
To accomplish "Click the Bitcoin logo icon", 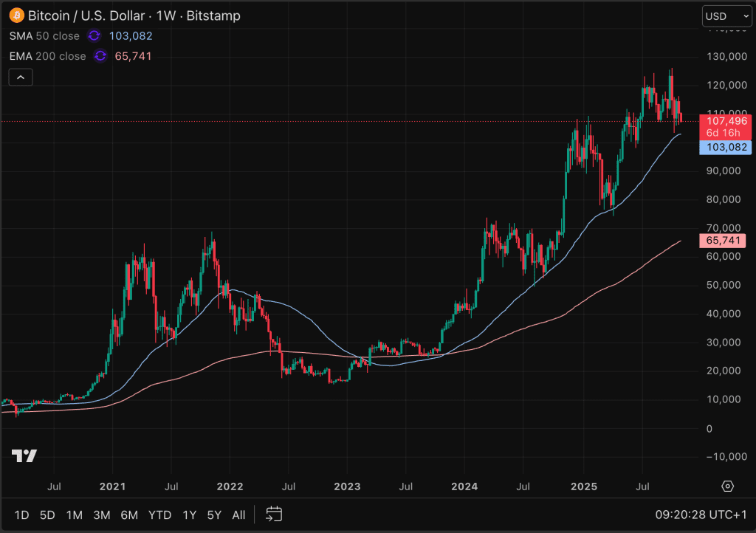I will click(x=16, y=16).
